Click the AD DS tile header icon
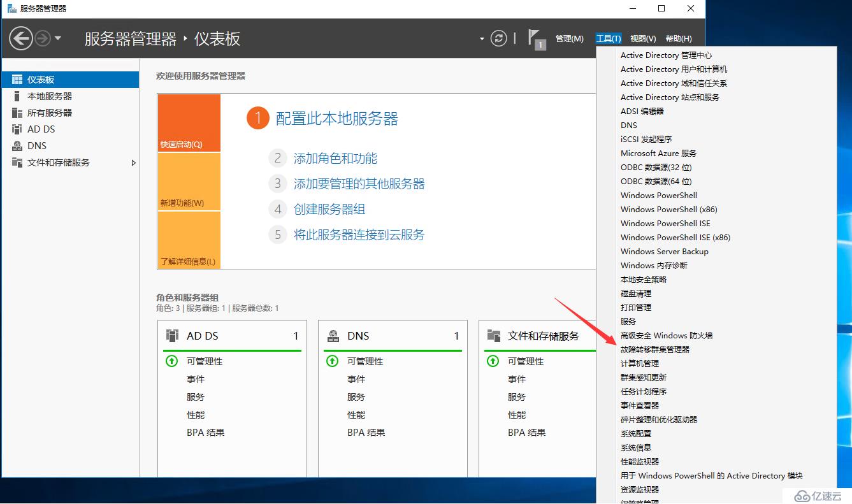The image size is (852, 504). click(x=172, y=336)
